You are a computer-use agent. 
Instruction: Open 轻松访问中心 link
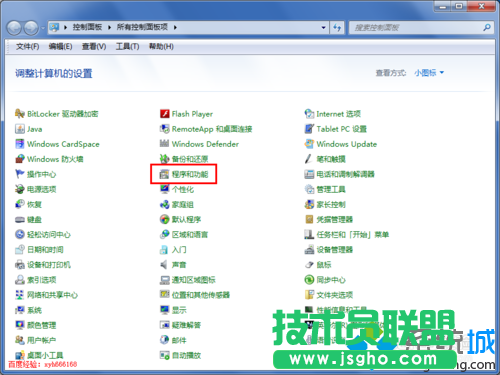click(x=49, y=234)
